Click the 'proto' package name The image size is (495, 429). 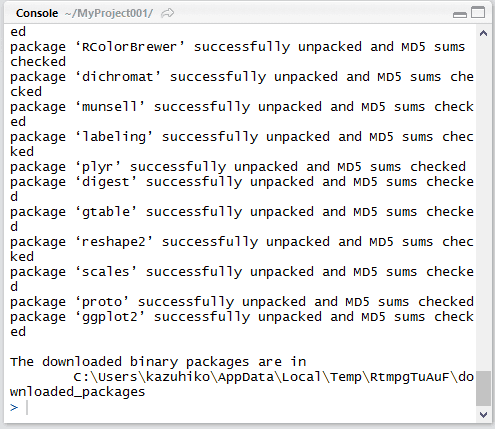coord(102,302)
